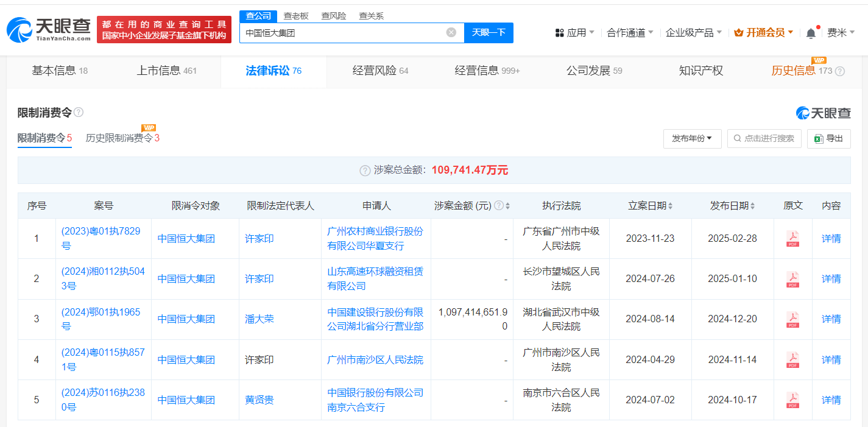Sort table by 发布日期 column
Image resolution: width=868 pixels, height=427 pixels.
pyautogui.click(x=753, y=206)
